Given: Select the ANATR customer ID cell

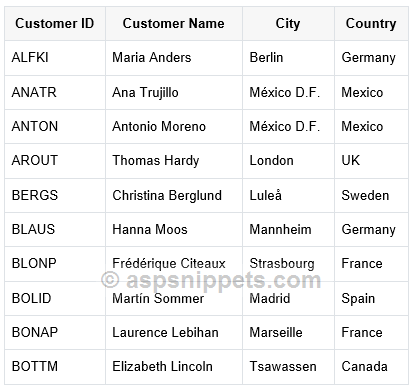Looking at the screenshot, I should tap(55, 92).
